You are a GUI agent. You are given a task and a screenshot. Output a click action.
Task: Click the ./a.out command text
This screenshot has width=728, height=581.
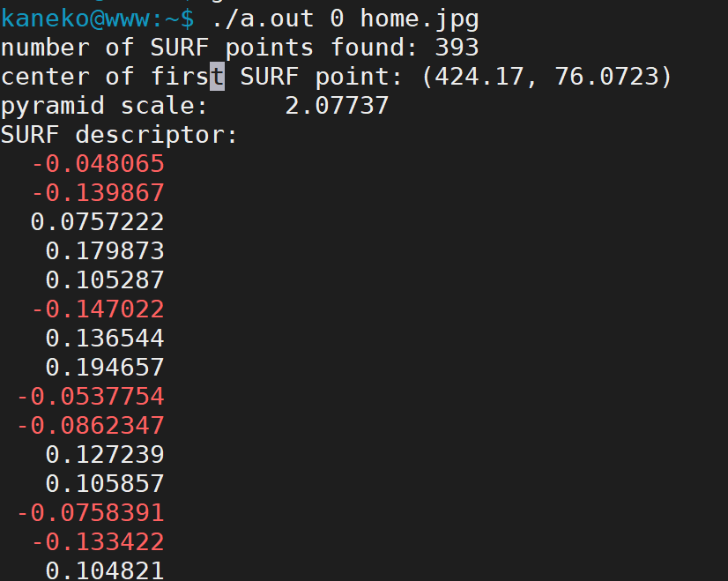262,18
